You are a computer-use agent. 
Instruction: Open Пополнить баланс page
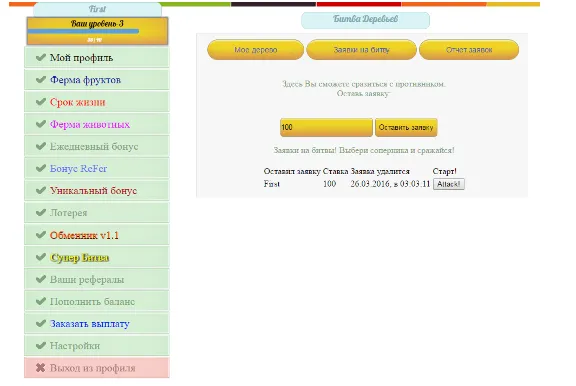point(97,302)
